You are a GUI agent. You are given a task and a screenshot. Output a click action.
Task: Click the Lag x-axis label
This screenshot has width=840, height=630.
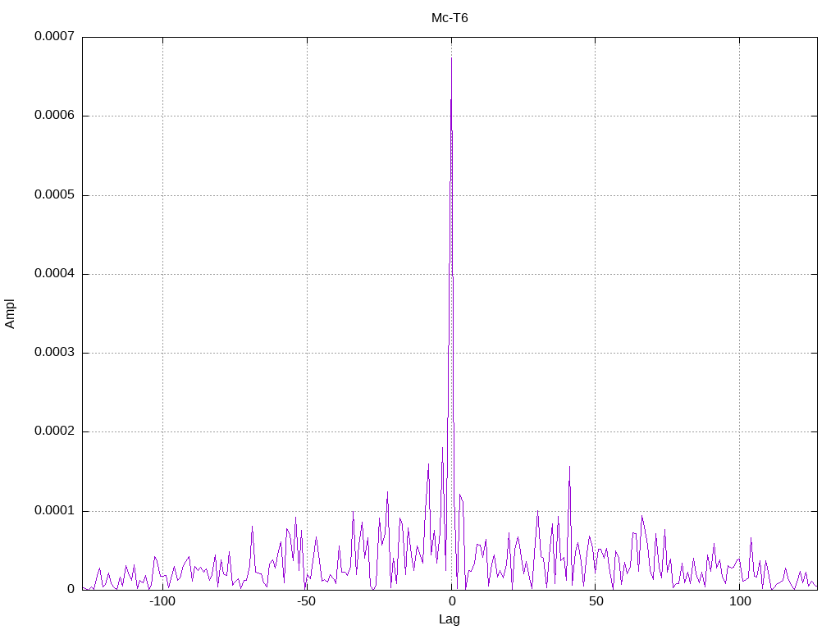(449, 619)
